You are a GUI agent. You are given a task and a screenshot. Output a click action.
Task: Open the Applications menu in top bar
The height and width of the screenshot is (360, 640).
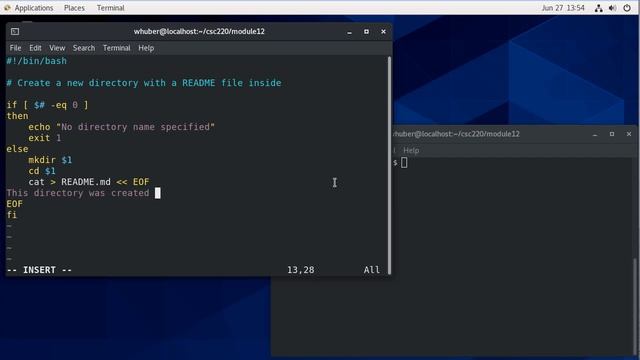[34, 8]
